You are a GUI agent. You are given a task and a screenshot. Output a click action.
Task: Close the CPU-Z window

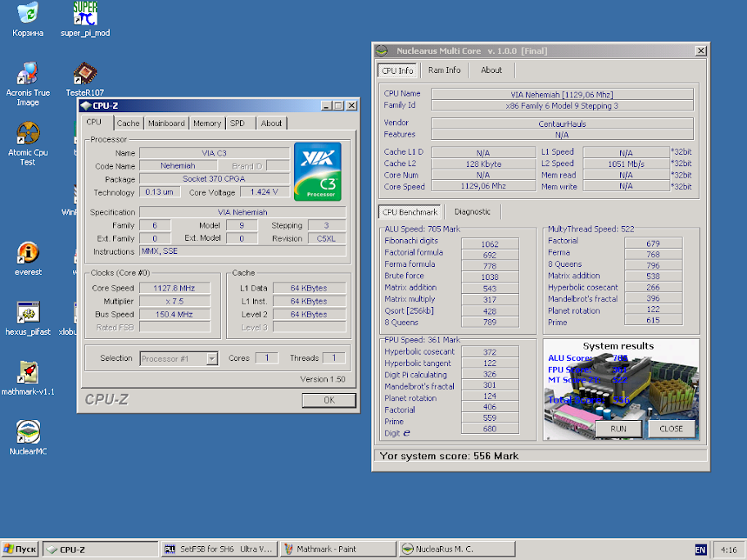pyautogui.click(x=351, y=106)
